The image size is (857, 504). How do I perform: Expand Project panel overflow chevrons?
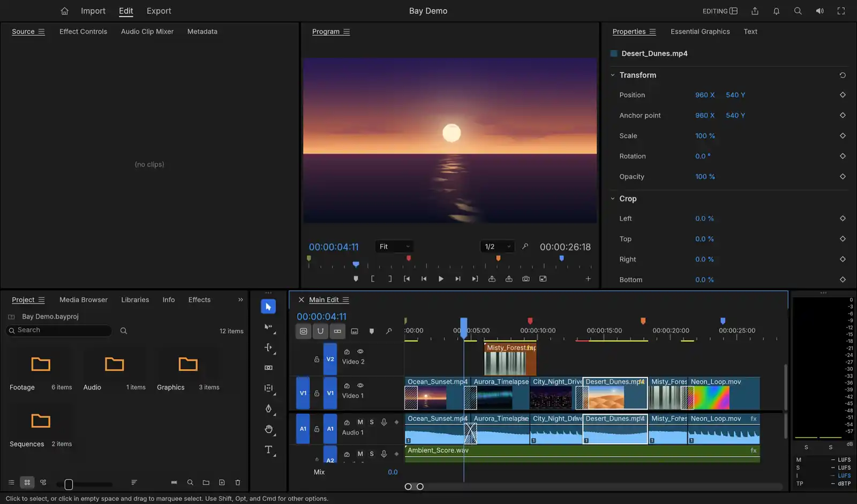(240, 300)
